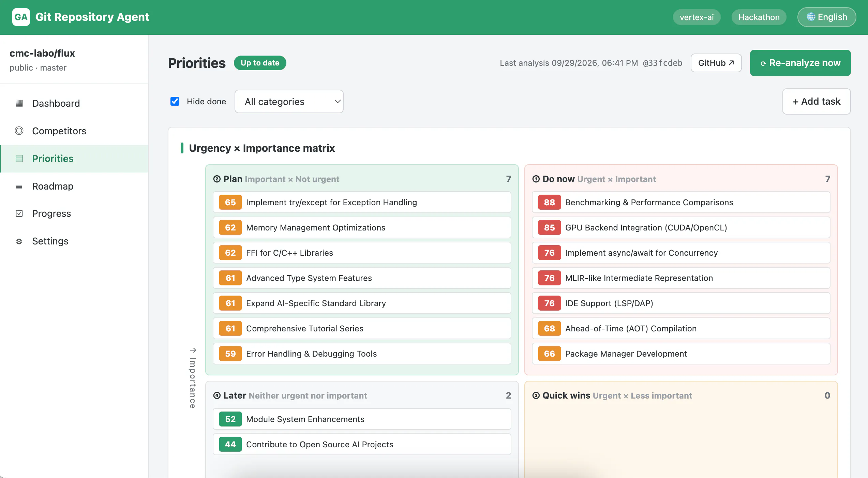Click the circled 1 icon beside Do now
868x478 pixels.
click(536, 179)
